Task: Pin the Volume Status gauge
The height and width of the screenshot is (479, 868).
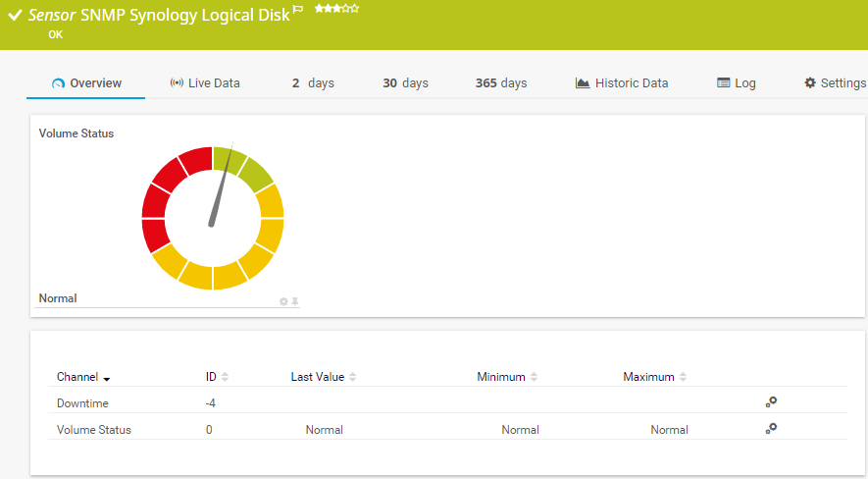Action: (295, 301)
